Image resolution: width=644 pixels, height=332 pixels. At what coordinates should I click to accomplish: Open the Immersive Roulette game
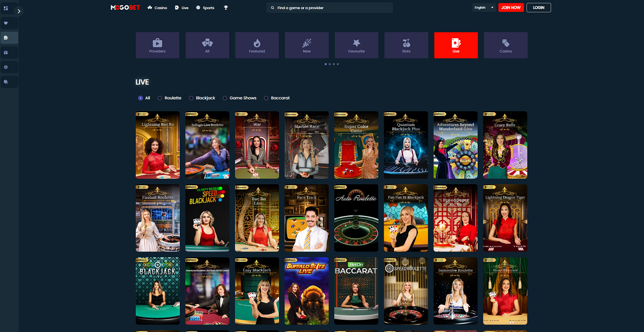[x=456, y=291]
